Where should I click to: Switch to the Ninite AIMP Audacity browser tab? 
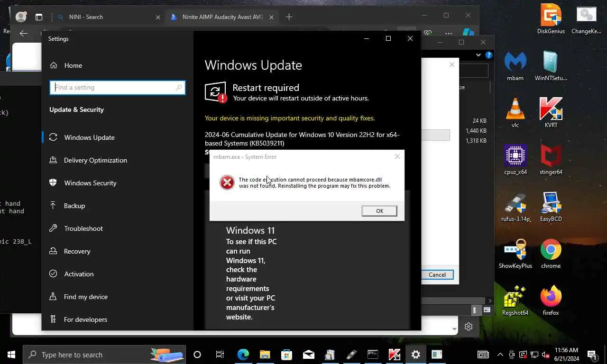(222, 17)
